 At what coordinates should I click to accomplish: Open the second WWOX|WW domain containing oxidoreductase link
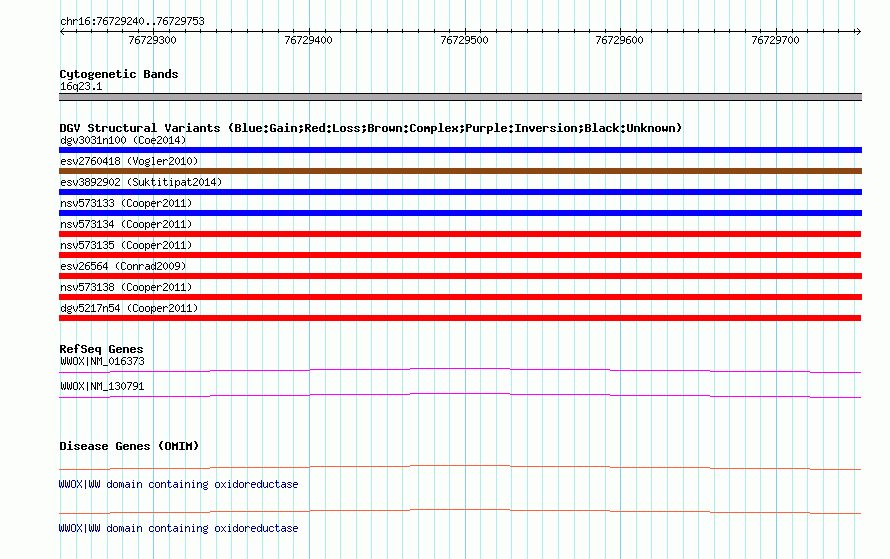pos(178,528)
